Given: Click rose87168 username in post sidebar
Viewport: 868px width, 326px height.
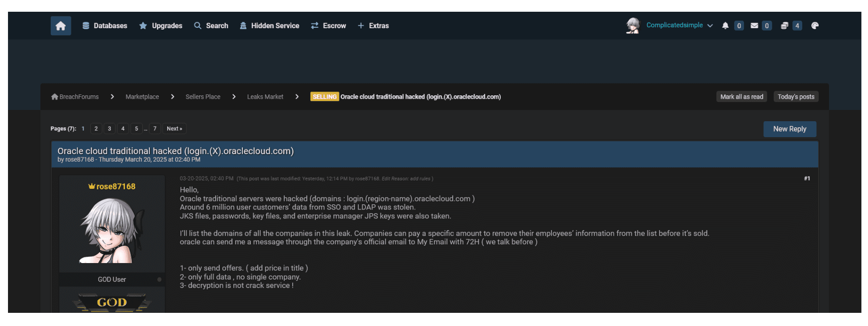Looking at the screenshot, I should point(116,186).
